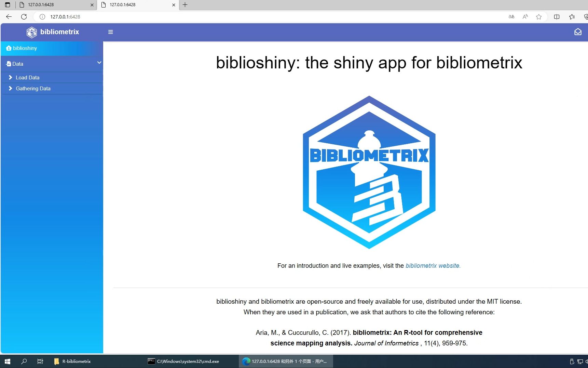Open the translate page icon in the address bar
The image size is (588, 368).
(511, 17)
